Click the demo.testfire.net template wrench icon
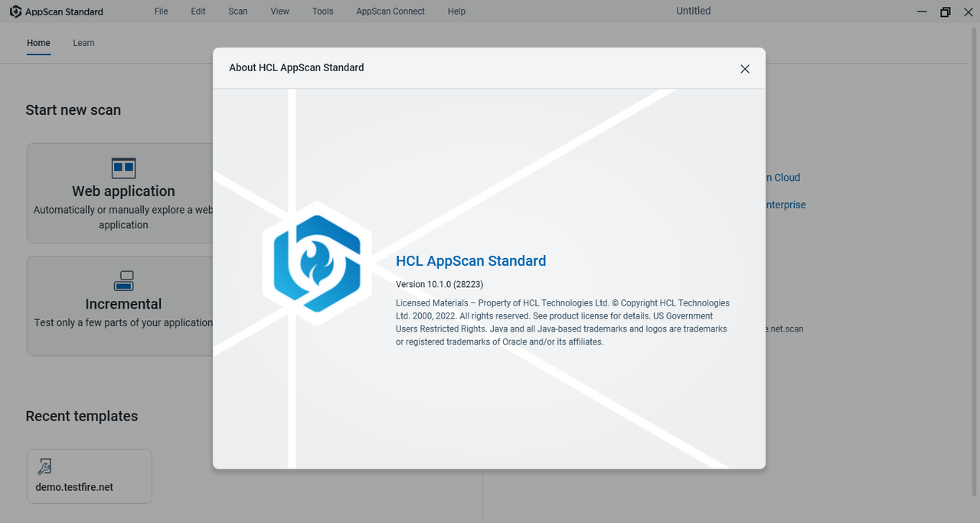 [44, 466]
